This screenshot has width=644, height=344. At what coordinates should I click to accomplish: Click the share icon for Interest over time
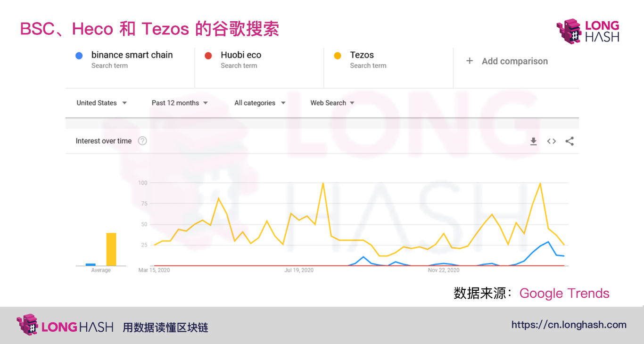click(x=570, y=141)
